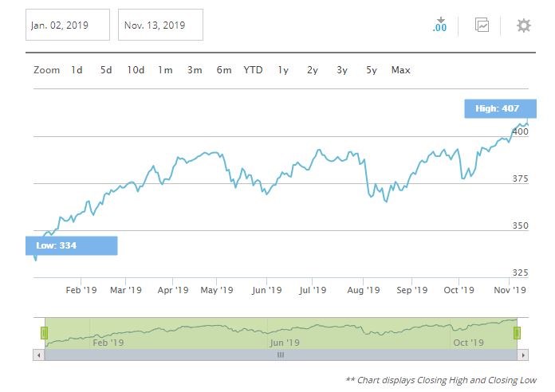Click the right scrollbar arrow
The image size is (555, 392).
click(523, 355)
